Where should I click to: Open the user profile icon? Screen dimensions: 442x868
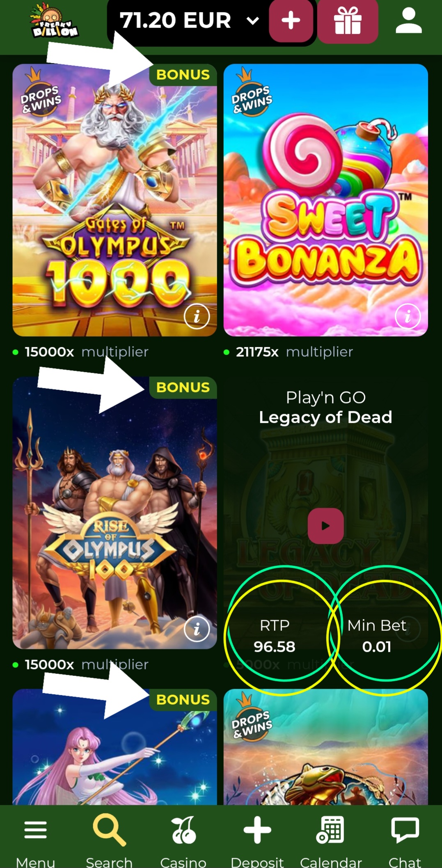408,21
